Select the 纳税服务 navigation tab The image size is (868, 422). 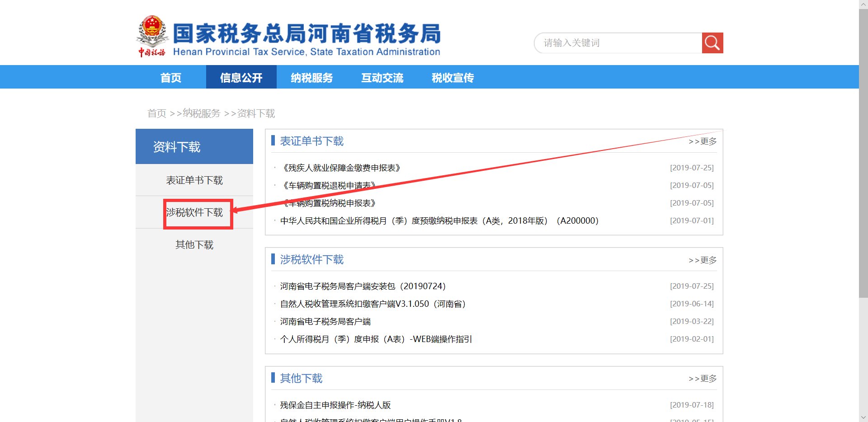[x=311, y=77]
